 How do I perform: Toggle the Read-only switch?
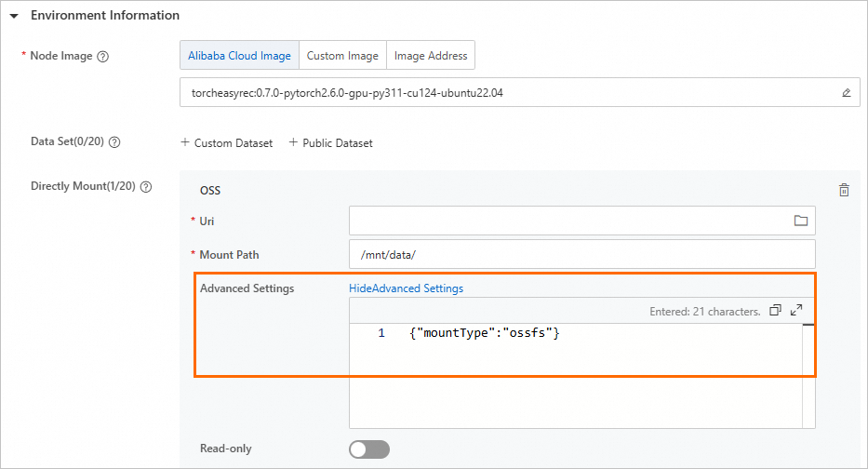pos(369,449)
